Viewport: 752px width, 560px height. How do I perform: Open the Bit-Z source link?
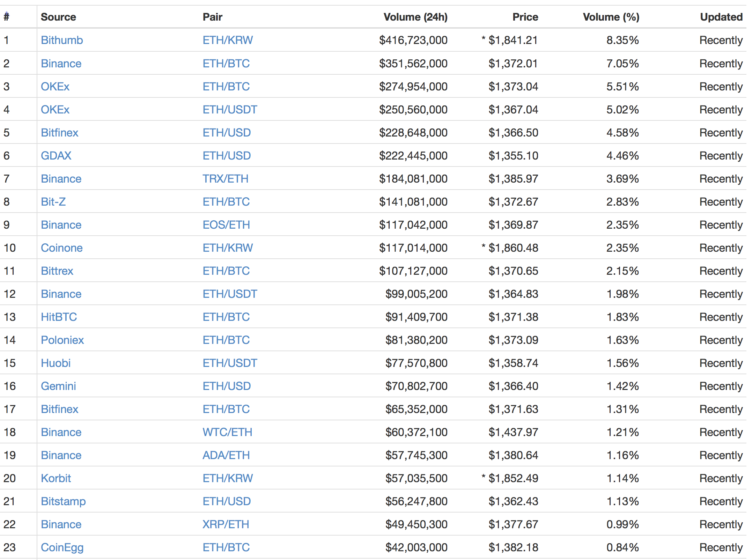tap(53, 202)
